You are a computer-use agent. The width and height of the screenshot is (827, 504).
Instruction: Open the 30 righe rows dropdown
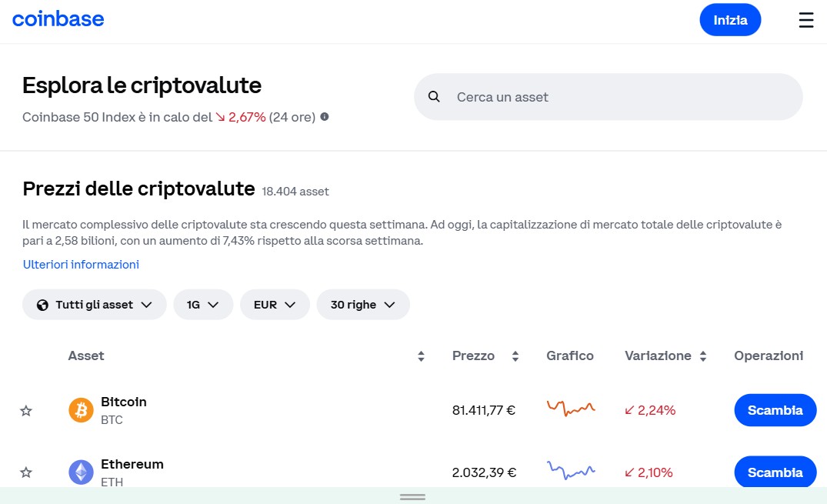[363, 305]
